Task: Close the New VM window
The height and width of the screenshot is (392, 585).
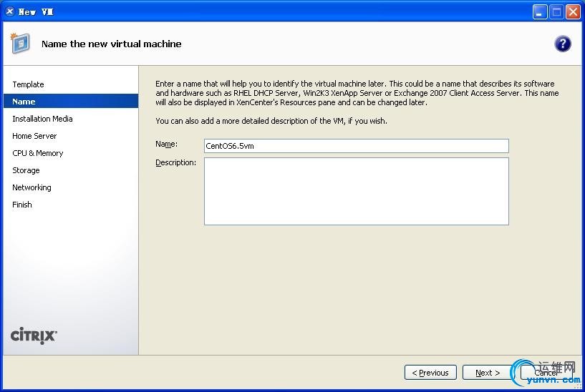Action: (573, 11)
